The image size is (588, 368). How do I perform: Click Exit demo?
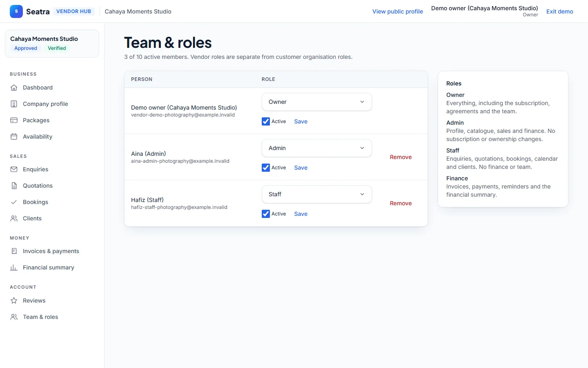tap(560, 11)
